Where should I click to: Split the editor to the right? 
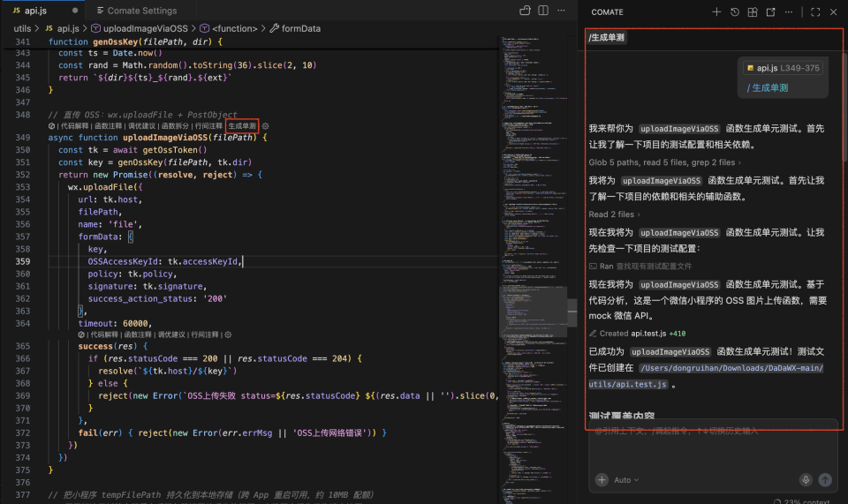pos(543,11)
